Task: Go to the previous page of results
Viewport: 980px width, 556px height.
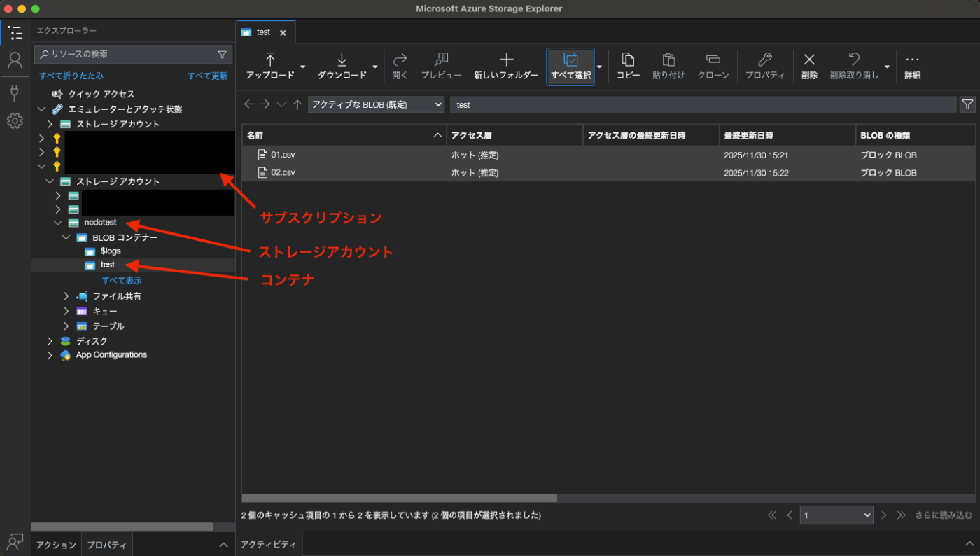Action: click(790, 515)
